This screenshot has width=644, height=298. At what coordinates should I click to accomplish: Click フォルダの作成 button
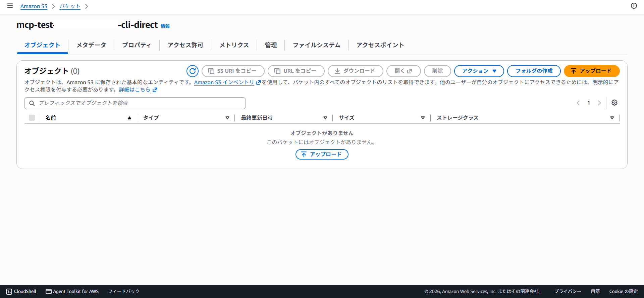(534, 71)
